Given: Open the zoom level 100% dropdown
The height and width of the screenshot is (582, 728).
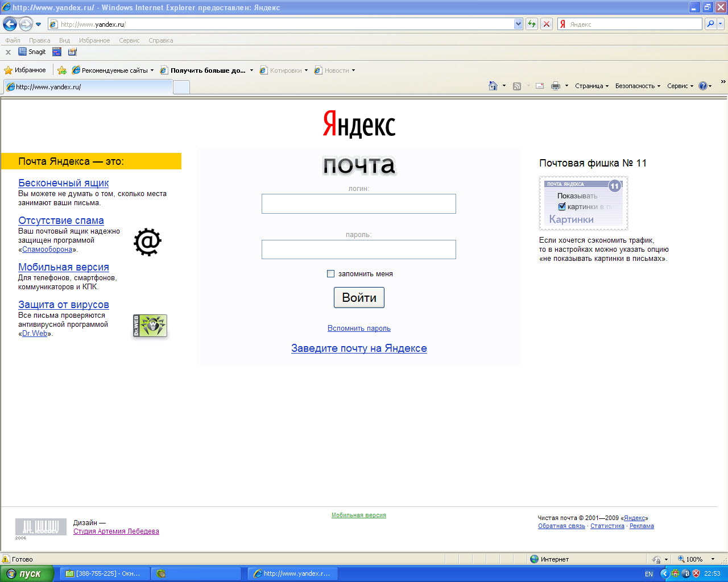Looking at the screenshot, I should pyautogui.click(x=713, y=559).
